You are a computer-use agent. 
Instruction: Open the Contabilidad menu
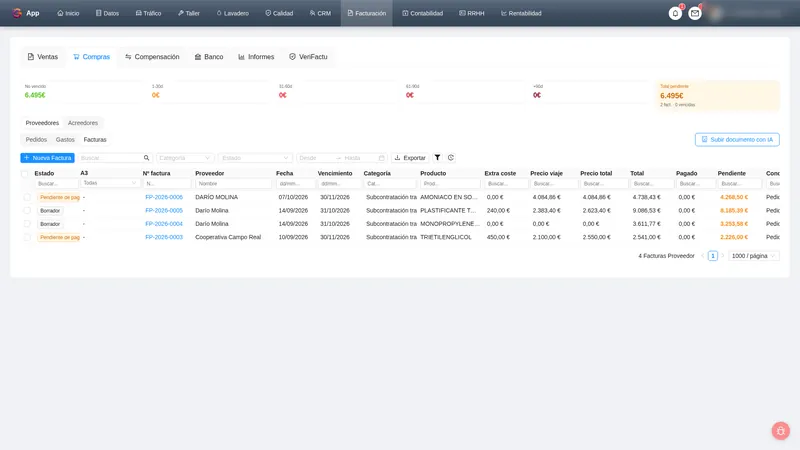[422, 13]
